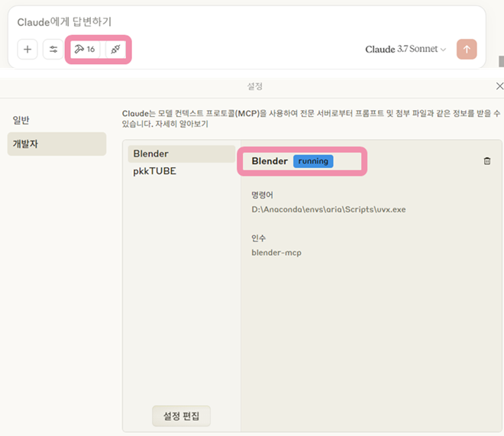The width and height of the screenshot is (504, 436).
Task: Expand the Claude 3.7 Sonnet model selector
Action: (x=405, y=50)
